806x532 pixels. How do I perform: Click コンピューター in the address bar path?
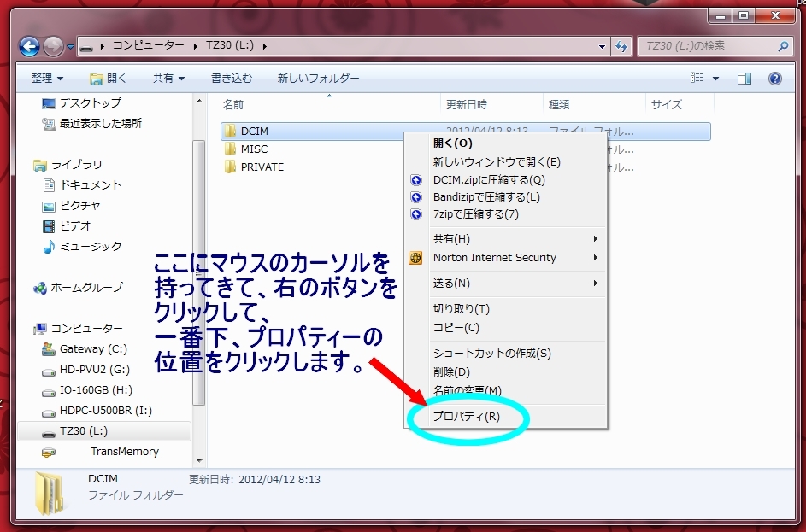point(148,45)
